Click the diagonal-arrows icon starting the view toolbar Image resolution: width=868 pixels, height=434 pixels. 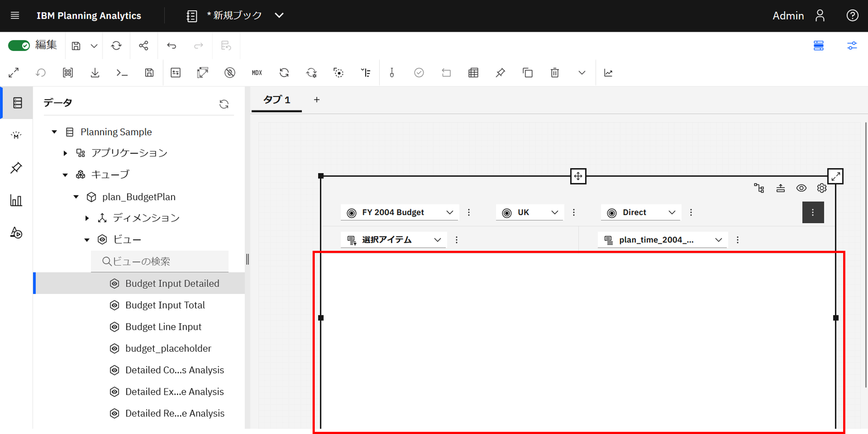click(x=14, y=73)
